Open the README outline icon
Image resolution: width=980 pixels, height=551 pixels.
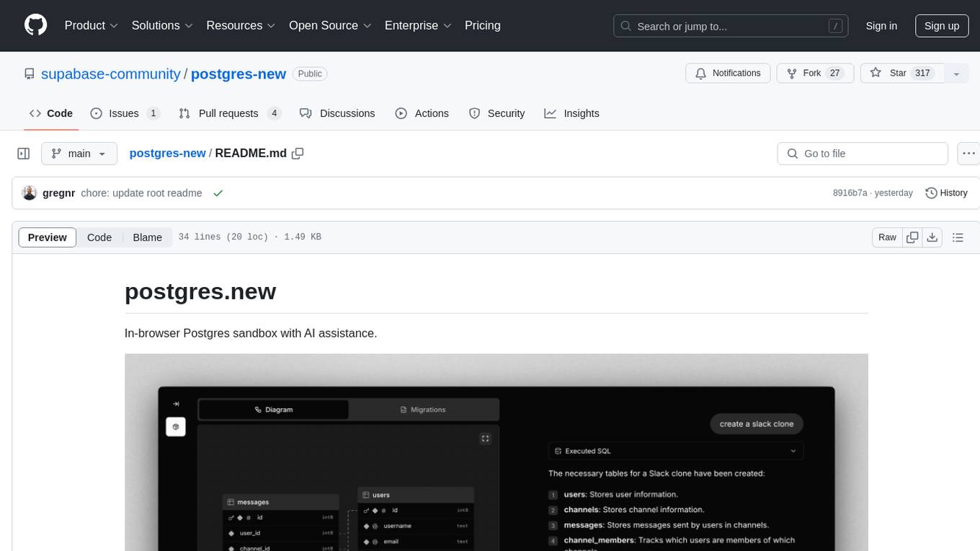958,237
